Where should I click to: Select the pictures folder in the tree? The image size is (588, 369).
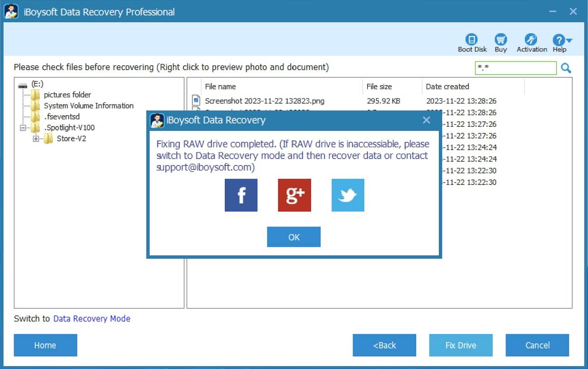pyautogui.click(x=67, y=94)
